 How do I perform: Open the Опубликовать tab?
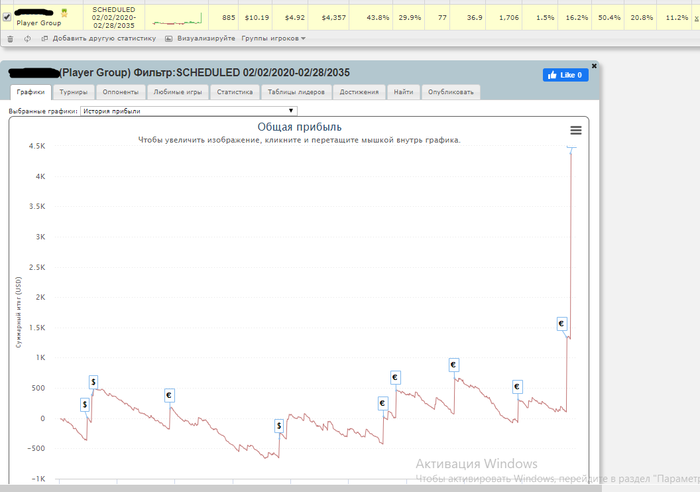pos(451,92)
